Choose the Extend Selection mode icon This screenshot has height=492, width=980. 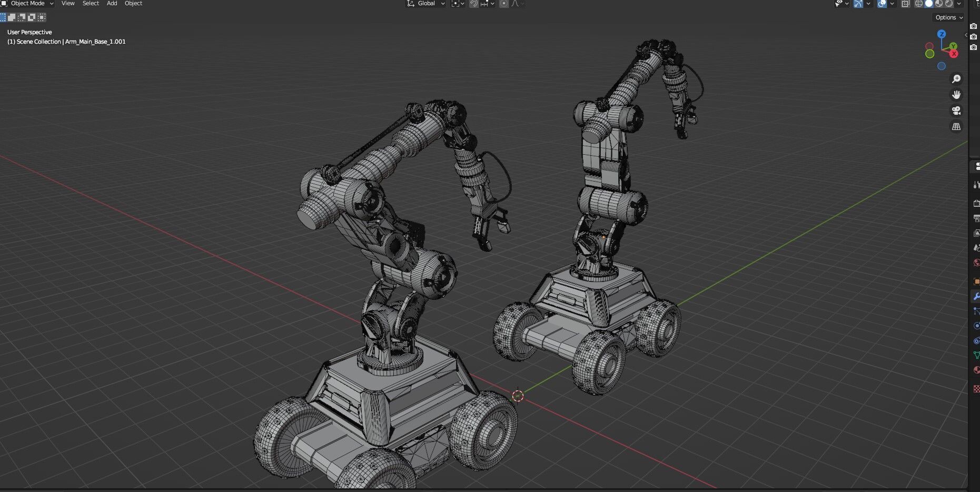pos(12,17)
